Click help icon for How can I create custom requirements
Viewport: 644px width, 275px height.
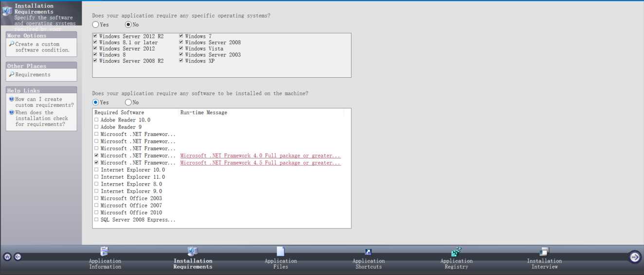point(12,99)
